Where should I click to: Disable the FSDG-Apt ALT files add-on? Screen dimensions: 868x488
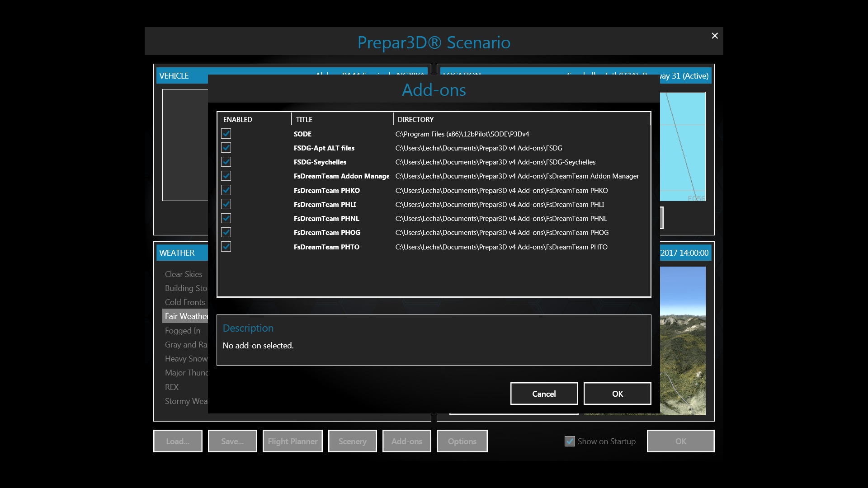pyautogui.click(x=226, y=148)
